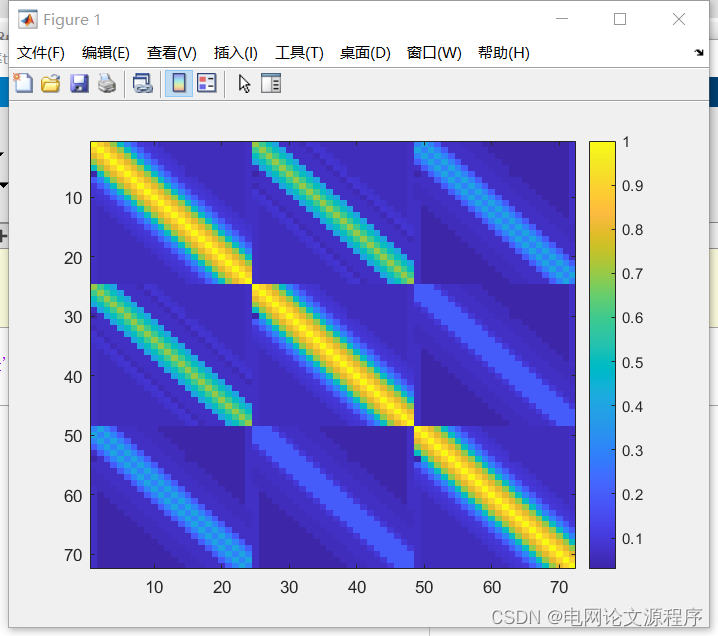Click the MATLAB logo in the title bar
718x636 pixels.
click(27, 19)
